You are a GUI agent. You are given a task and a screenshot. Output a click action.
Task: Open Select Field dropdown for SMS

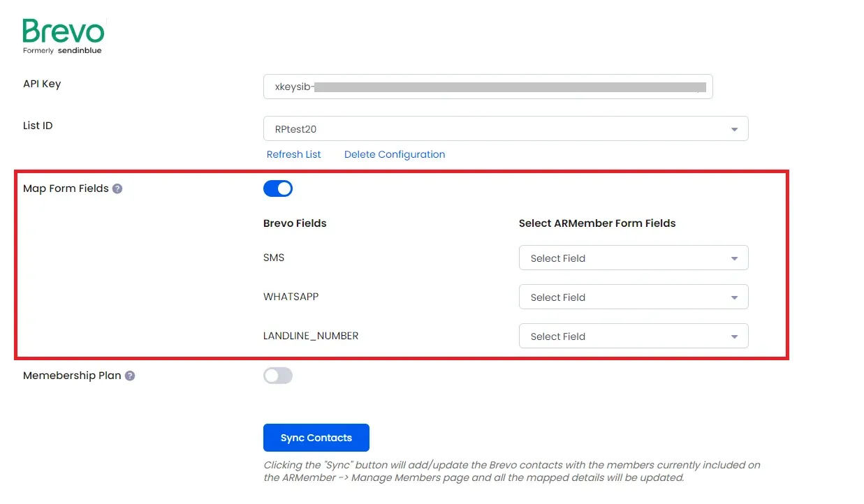[634, 258]
